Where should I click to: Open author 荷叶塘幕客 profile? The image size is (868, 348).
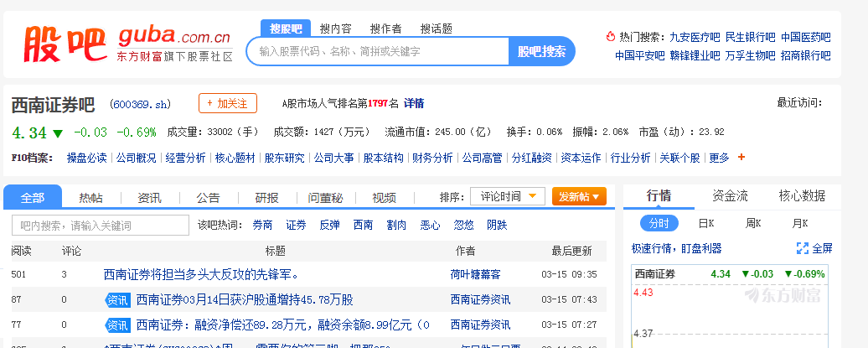(476, 274)
